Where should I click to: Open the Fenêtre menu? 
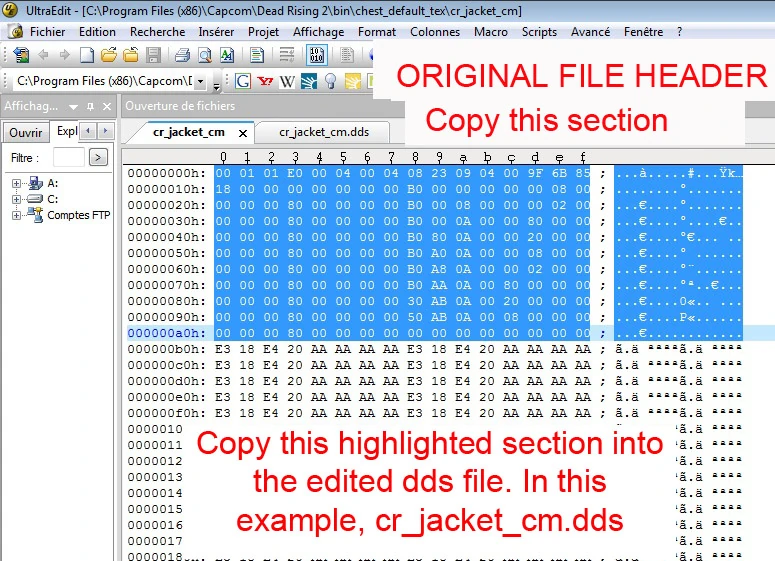(644, 32)
